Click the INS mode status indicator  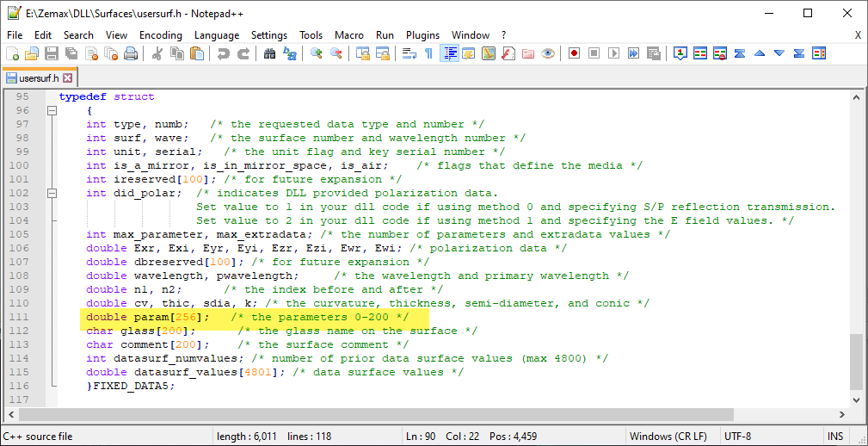click(x=836, y=436)
